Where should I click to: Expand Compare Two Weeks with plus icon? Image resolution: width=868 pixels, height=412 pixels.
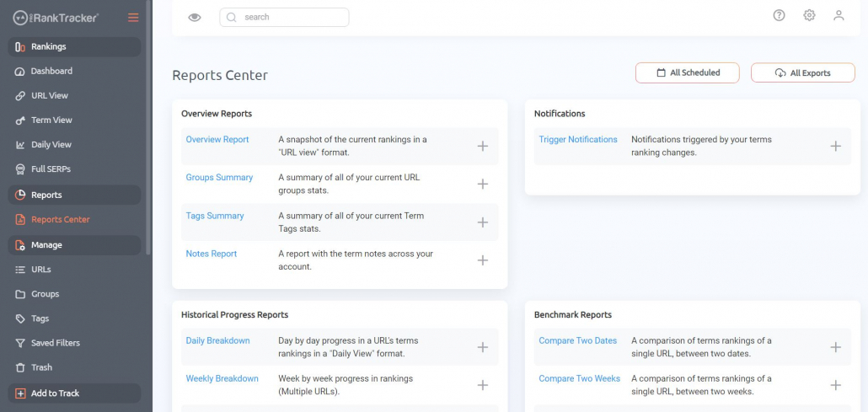click(835, 385)
